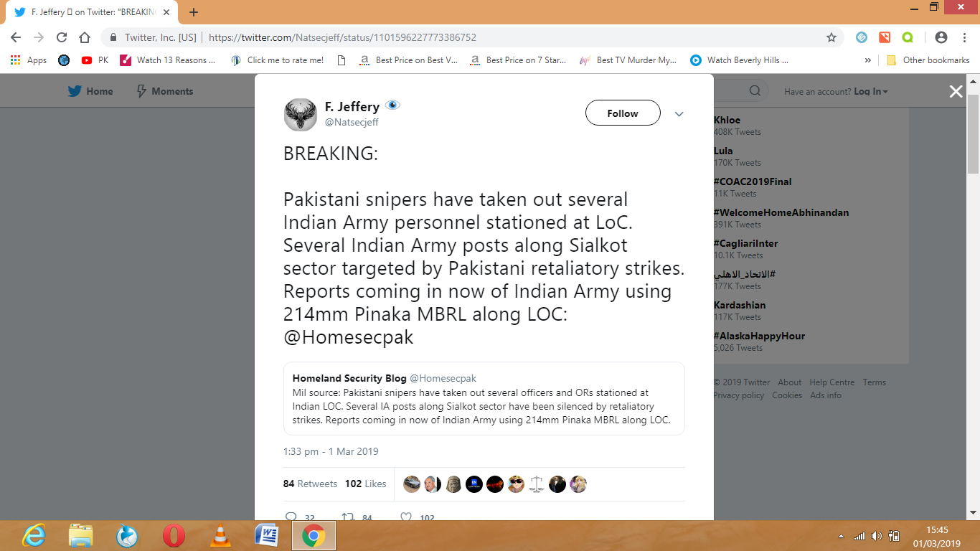The width and height of the screenshot is (980, 551).
Task: Open the Opera browser taskbar icon
Action: coord(174,535)
